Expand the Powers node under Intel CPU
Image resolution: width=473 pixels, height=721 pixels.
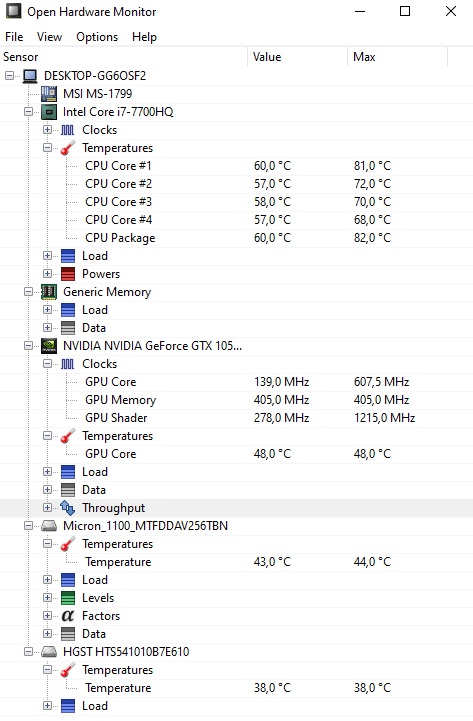pyautogui.click(x=47, y=274)
